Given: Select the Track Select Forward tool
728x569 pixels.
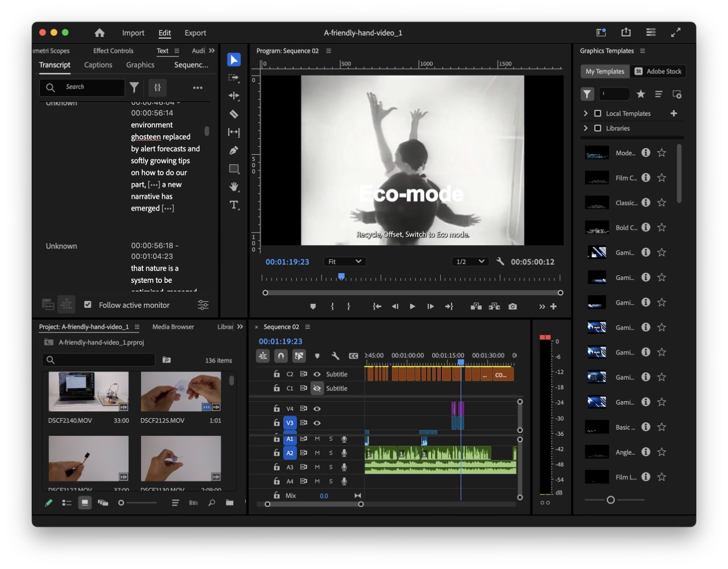Looking at the screenshot, I should 234,78.
